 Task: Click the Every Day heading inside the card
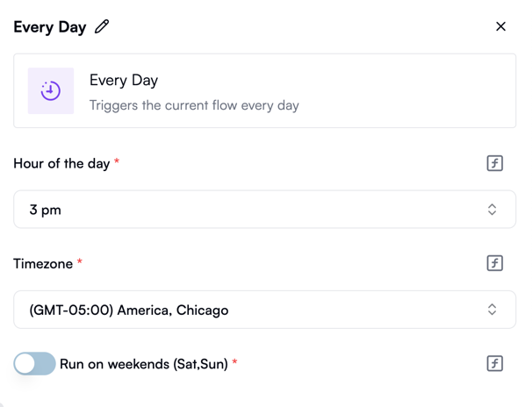pyautogui.click(x=124, y=81)
